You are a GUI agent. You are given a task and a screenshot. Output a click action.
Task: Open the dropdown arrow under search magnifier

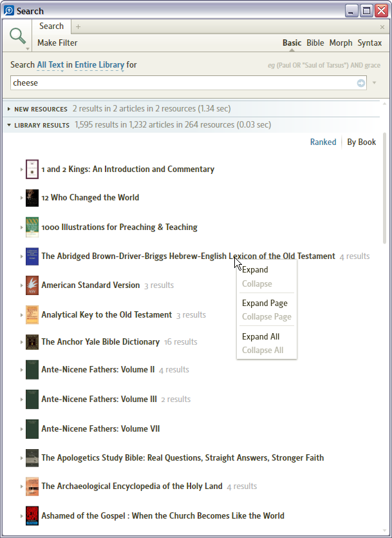28,49
